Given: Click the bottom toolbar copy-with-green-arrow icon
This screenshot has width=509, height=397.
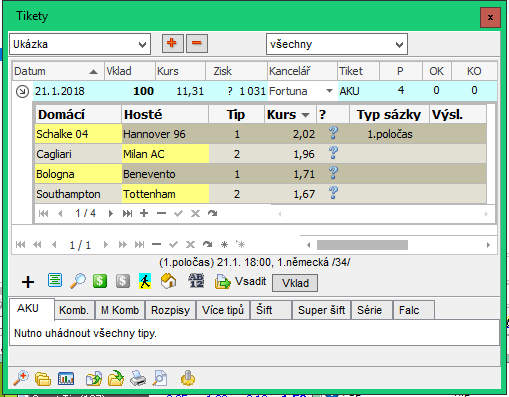Looking at the screenshot, I should pos(94,379).
